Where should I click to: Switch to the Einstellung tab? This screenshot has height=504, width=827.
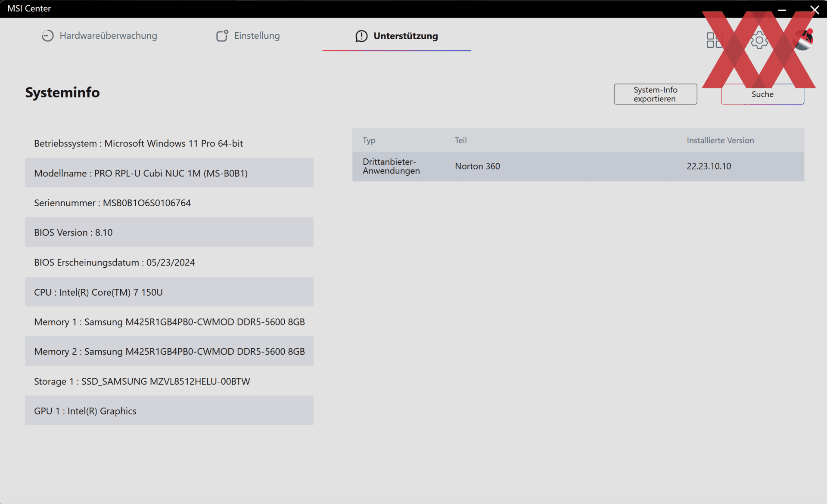pos(248,36)
